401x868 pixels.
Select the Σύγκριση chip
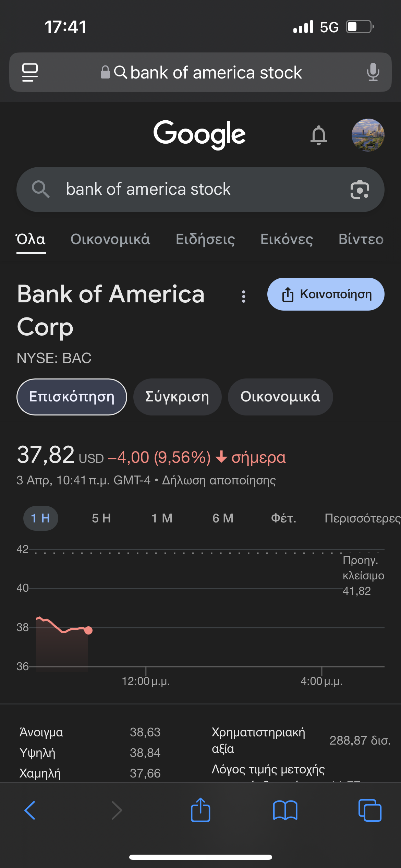(177, 397)
